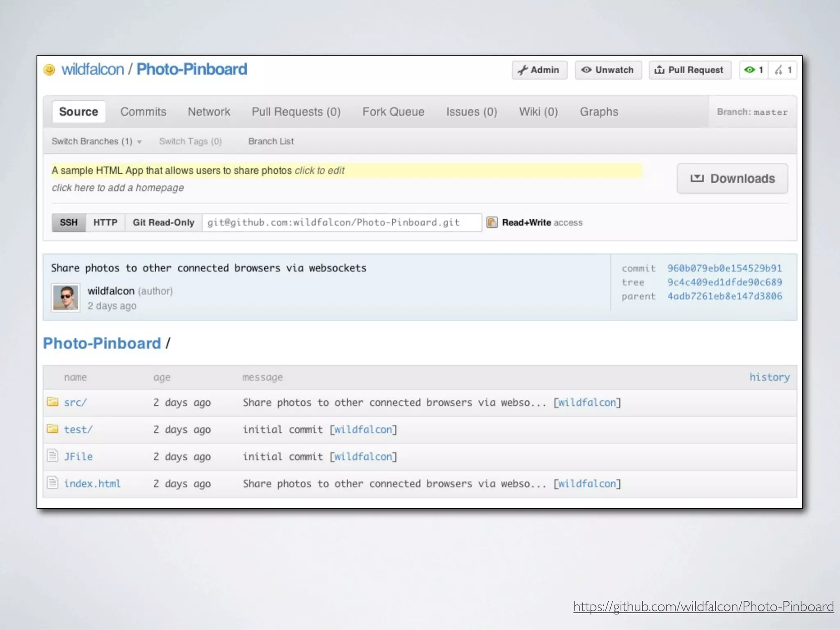
Task: Open the Issues (0) tab
Action: click(472, 112)
